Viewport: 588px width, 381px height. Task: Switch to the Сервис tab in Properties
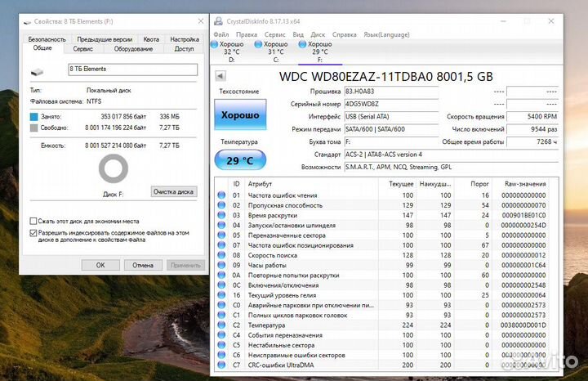pos(82,49)
